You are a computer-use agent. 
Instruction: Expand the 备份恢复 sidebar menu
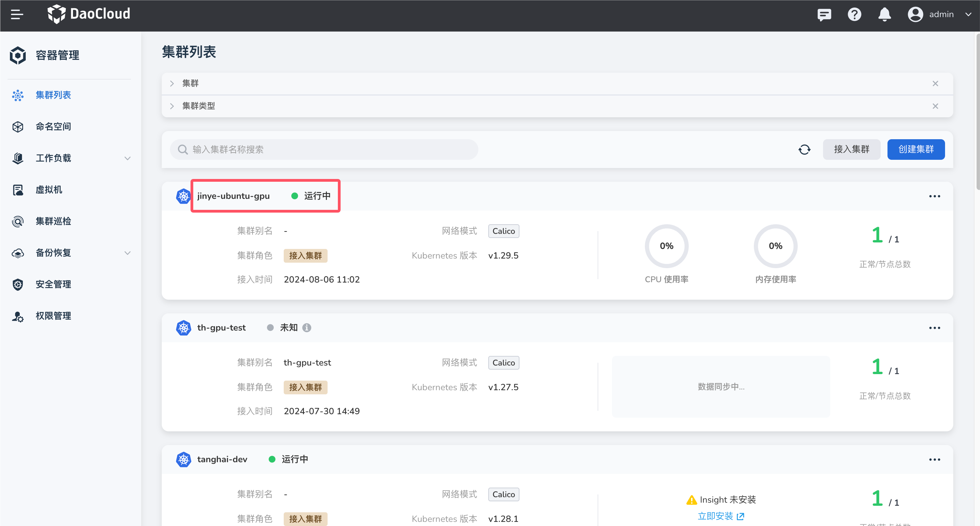click(127, 252)
